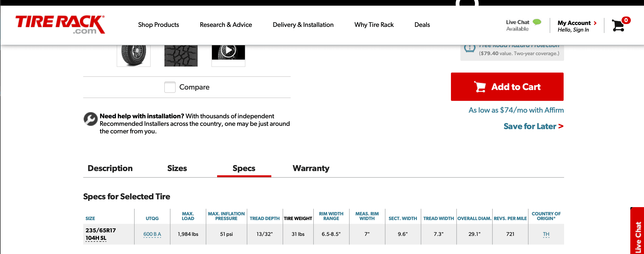644x254 pixels.
Task: Click the 721 revs per mile value
Action: pyautogui.click(x=510, y=234)
